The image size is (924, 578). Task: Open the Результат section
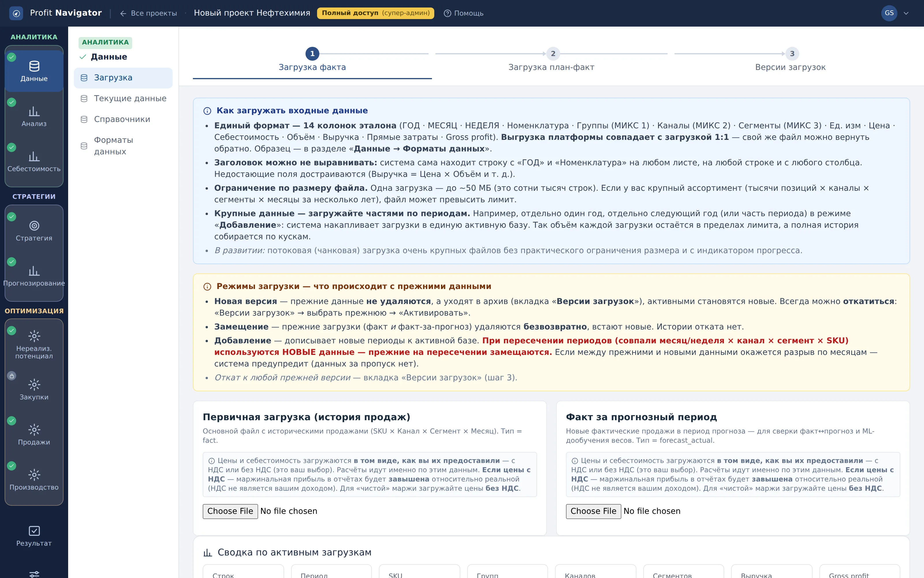[34, 536]
